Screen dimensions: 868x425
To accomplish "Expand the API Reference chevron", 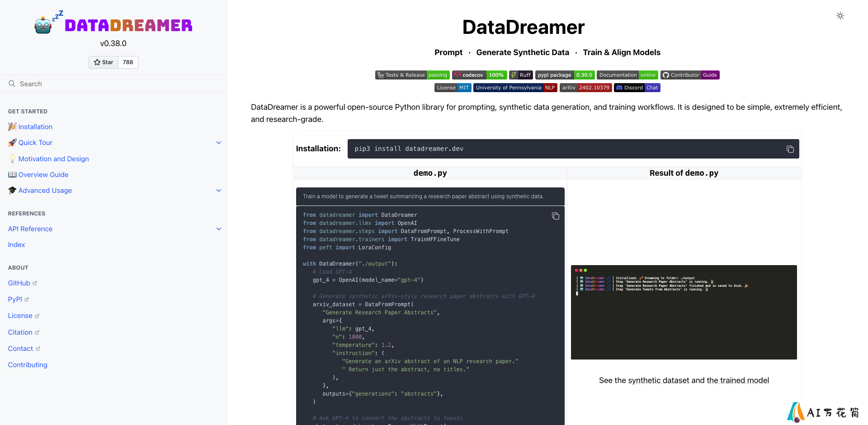I will 219,229.
